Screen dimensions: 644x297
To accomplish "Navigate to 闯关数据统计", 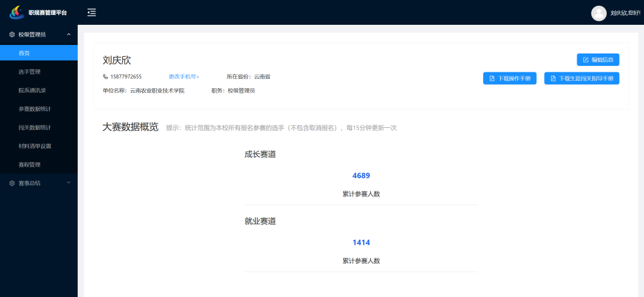I will (x=35, y=127).
